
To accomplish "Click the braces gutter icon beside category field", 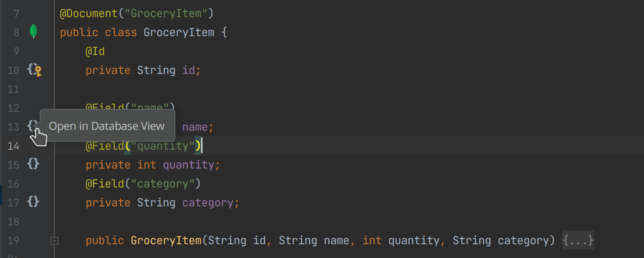I will 33,201.
